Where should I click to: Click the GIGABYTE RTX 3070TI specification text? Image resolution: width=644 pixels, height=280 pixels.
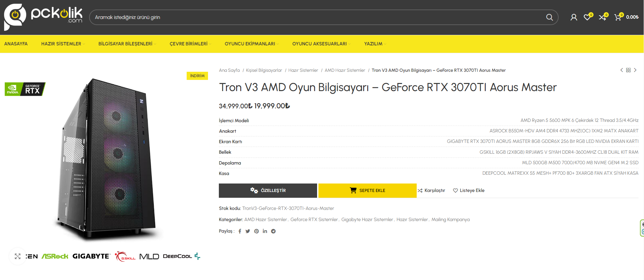pos(542,142)
